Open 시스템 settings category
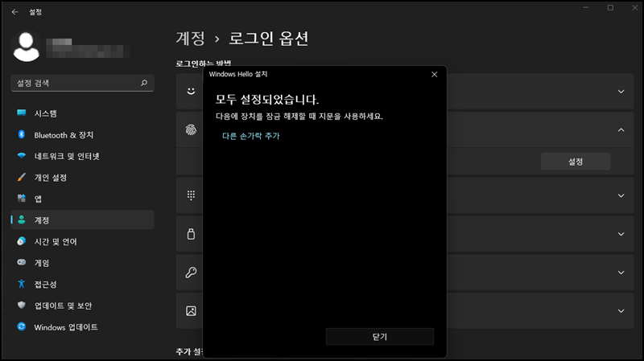The height and width of the screenshot is (361, 644). point(82,113)
